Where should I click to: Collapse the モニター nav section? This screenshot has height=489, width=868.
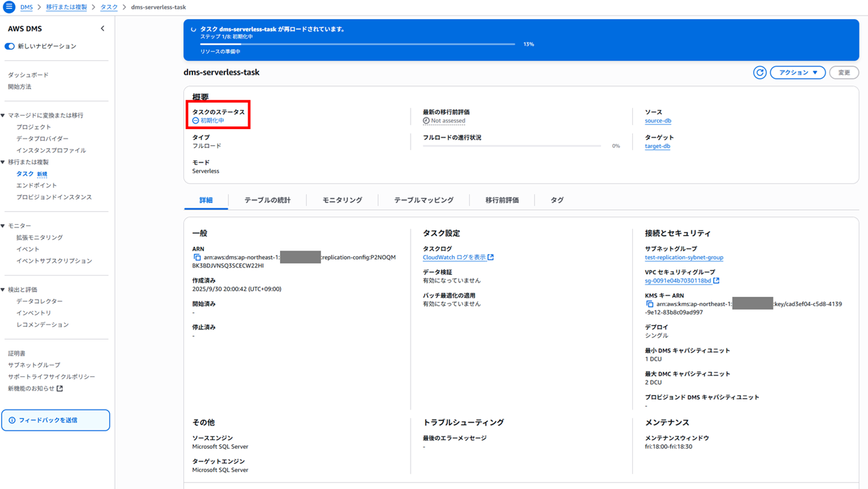3,225
